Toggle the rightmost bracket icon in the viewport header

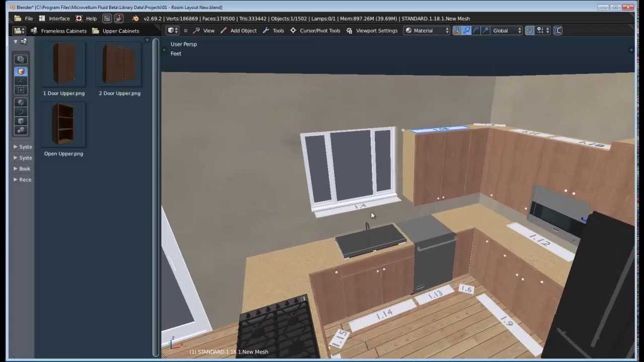(557, 31)
